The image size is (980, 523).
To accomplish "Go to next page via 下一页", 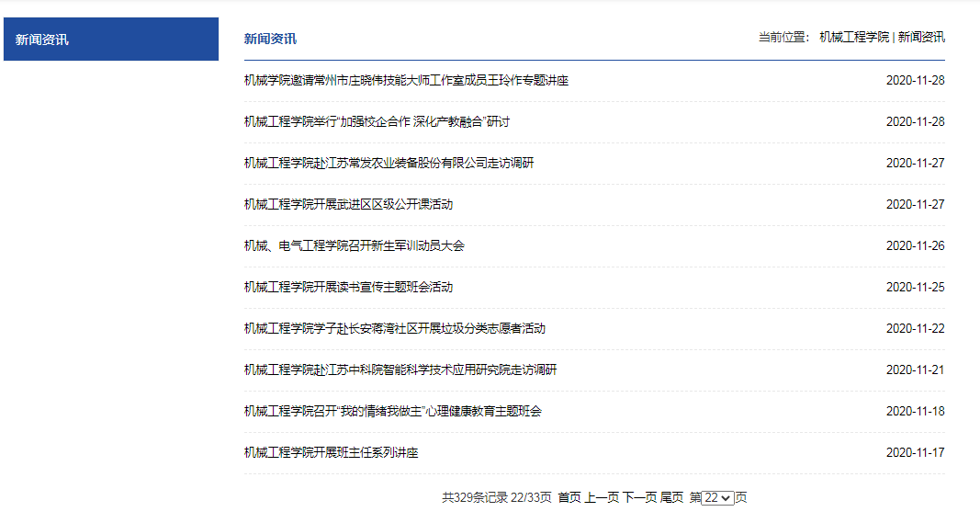I will [x=639, y=497].
